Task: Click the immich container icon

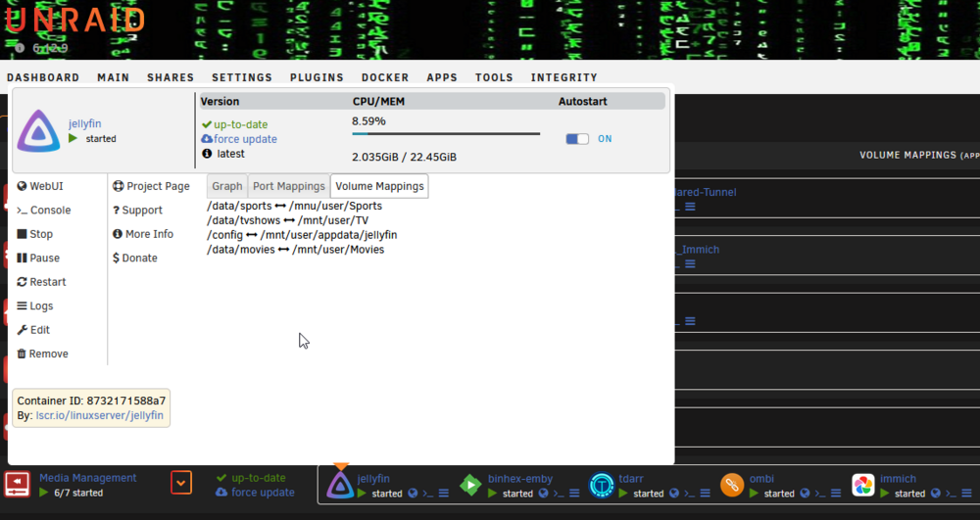Action: coord(863,485)
